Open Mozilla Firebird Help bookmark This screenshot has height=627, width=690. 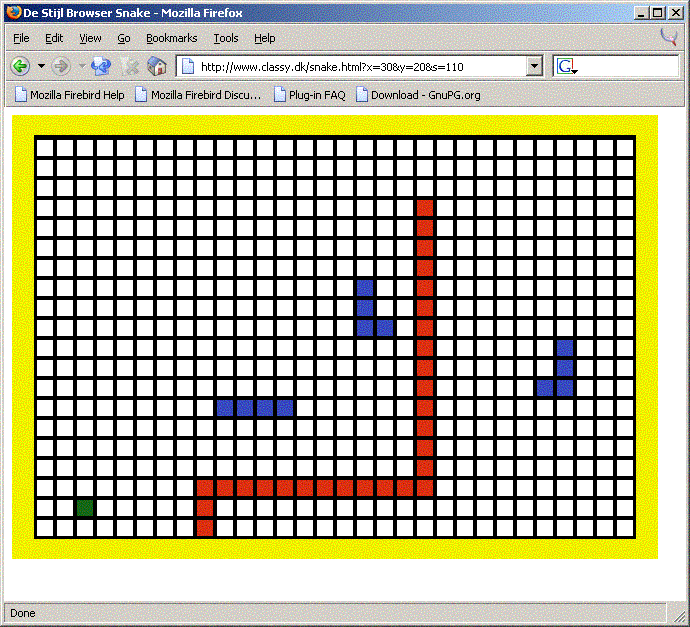[x=70, y=95]
